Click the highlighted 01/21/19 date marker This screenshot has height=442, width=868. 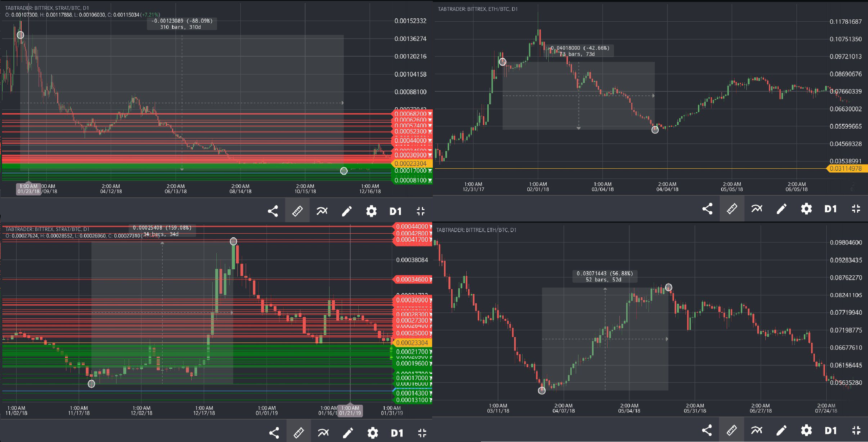(350, 411)
